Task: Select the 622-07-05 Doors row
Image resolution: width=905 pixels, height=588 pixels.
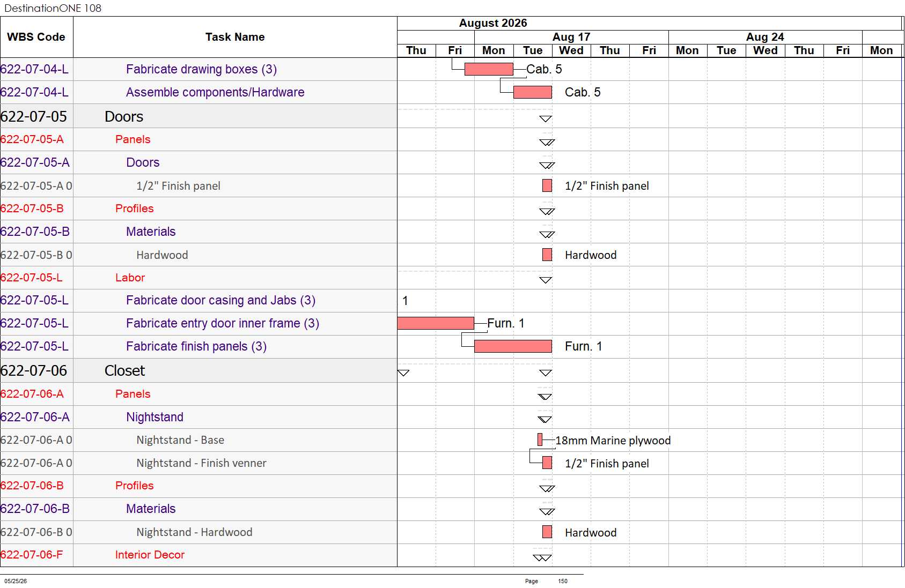Action: (x=198, y=116)
